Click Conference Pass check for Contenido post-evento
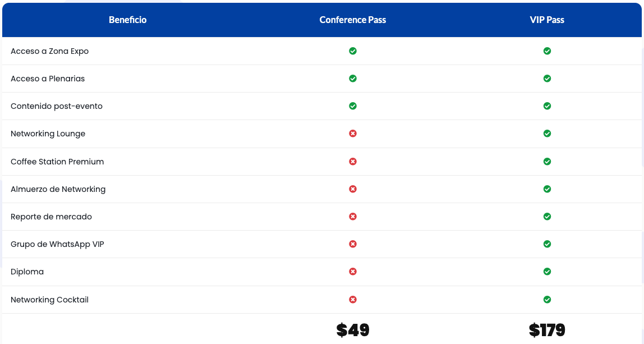Viewport: 644px width, 344px height. coord(353,106)
